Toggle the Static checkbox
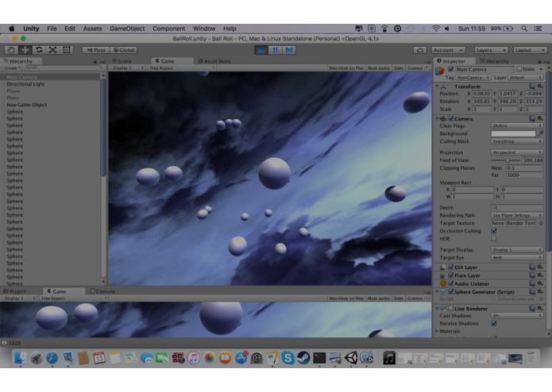The width and height of the screenshot is (552, 392). click(x=519, y=69)
